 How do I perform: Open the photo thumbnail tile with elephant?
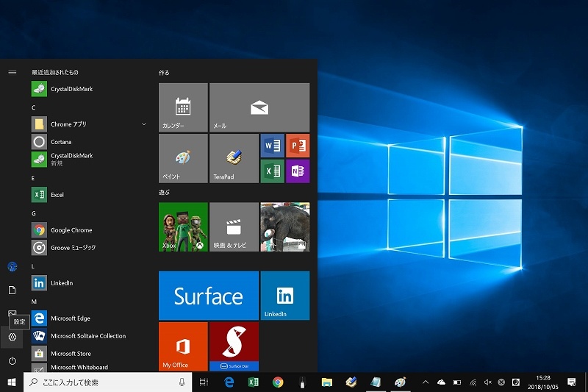(284, 227)
